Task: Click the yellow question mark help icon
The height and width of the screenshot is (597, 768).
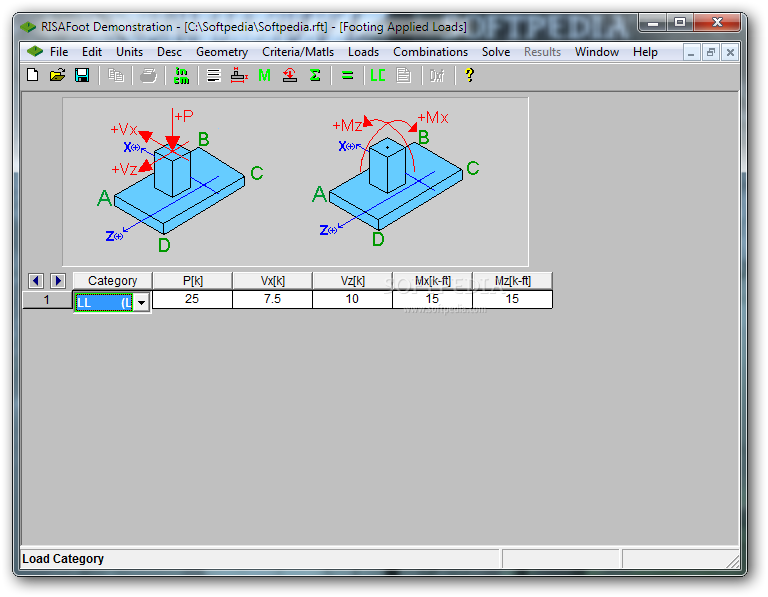Action: [469, 75]
